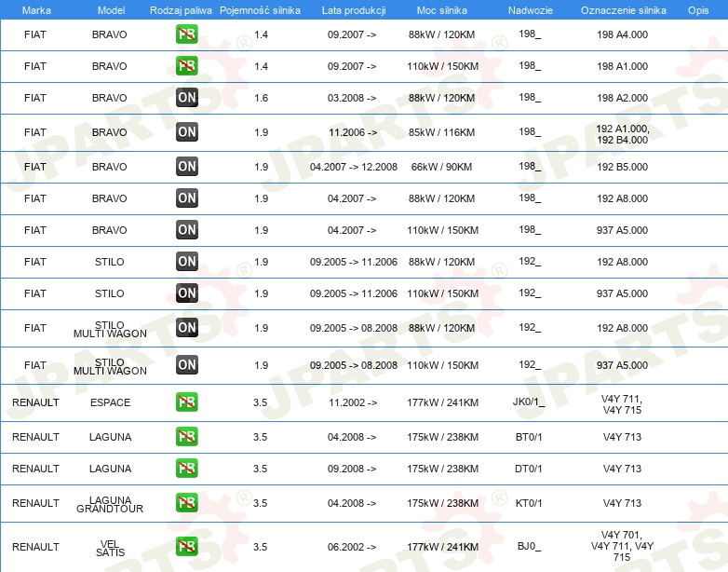Click RENAULT in the Vel Satis row
The image size is (728, 572).
point(35,547)
